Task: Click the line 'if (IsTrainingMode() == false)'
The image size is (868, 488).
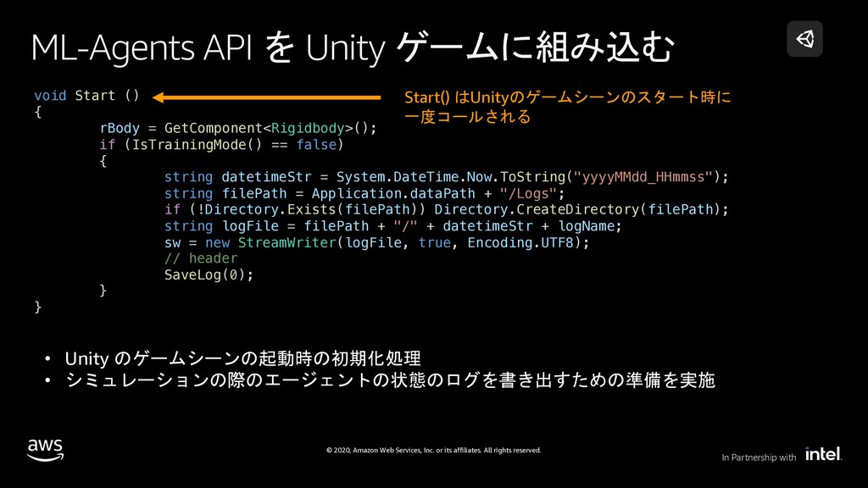Action: click(221, 145)
